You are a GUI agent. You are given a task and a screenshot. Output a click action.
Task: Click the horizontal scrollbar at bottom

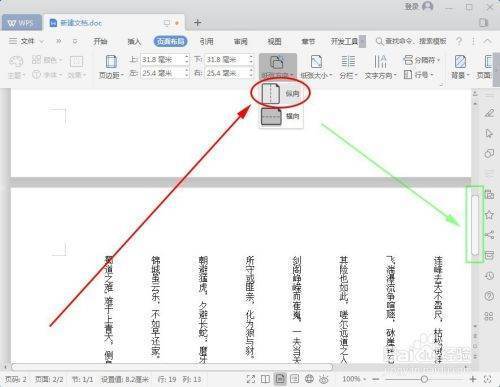(172, 367)
